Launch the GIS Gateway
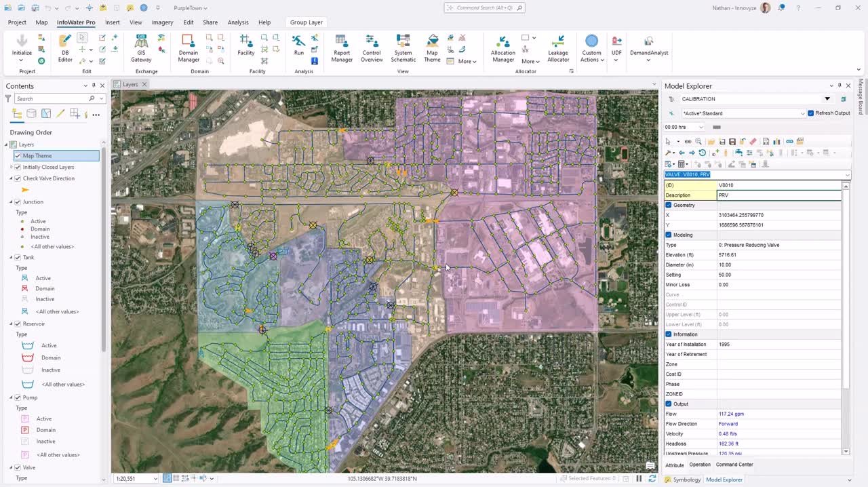Screen dimensions: 868x487 point(141,47)
